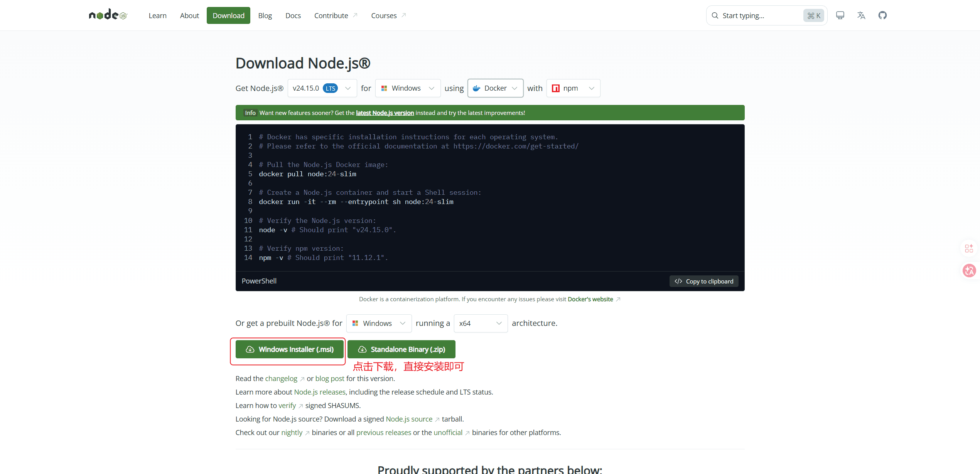Toggle the theme switcher monitor icon

coord(840,15)
